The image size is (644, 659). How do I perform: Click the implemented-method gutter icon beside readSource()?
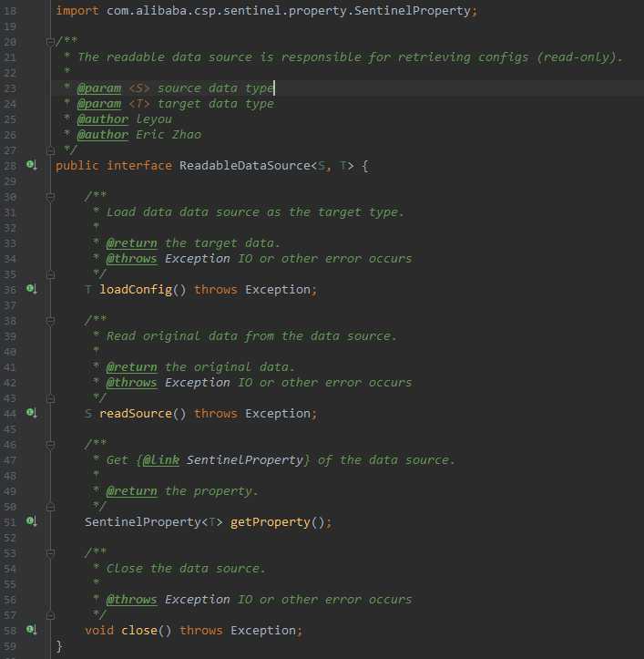point(32,413)
